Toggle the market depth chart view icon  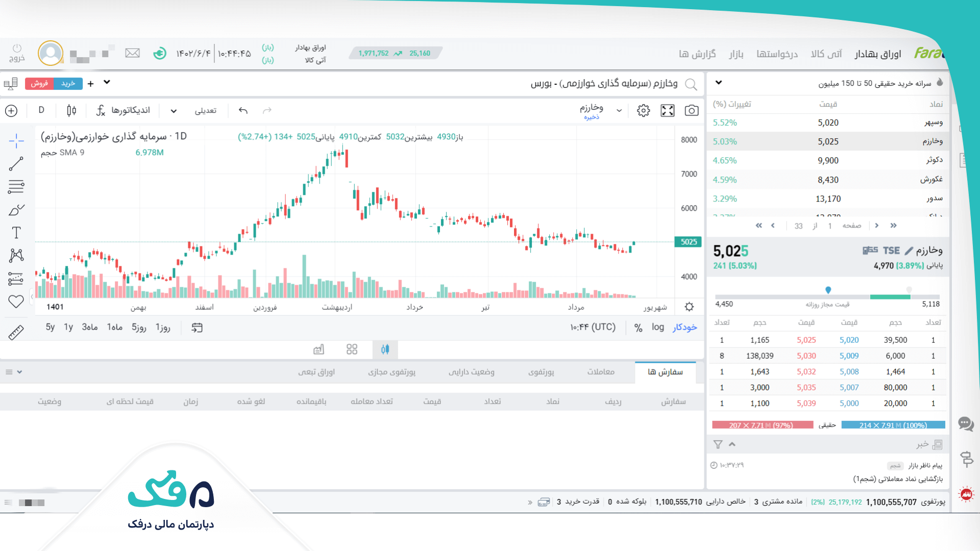318,349
